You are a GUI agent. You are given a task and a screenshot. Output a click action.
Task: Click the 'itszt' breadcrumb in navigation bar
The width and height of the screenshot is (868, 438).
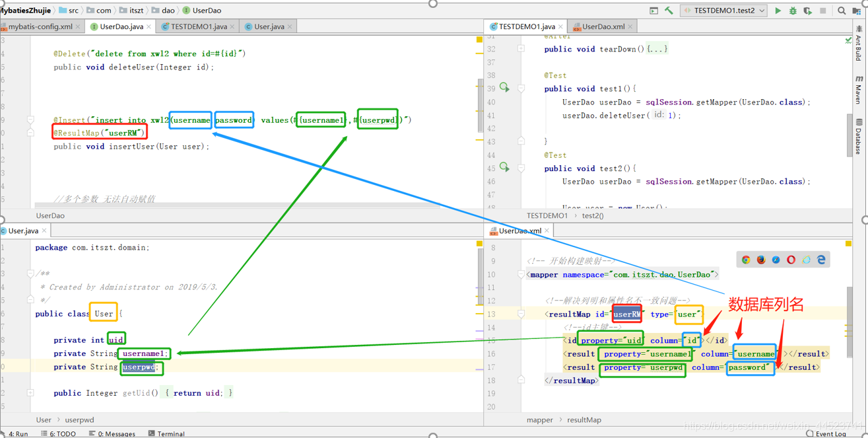131,11
